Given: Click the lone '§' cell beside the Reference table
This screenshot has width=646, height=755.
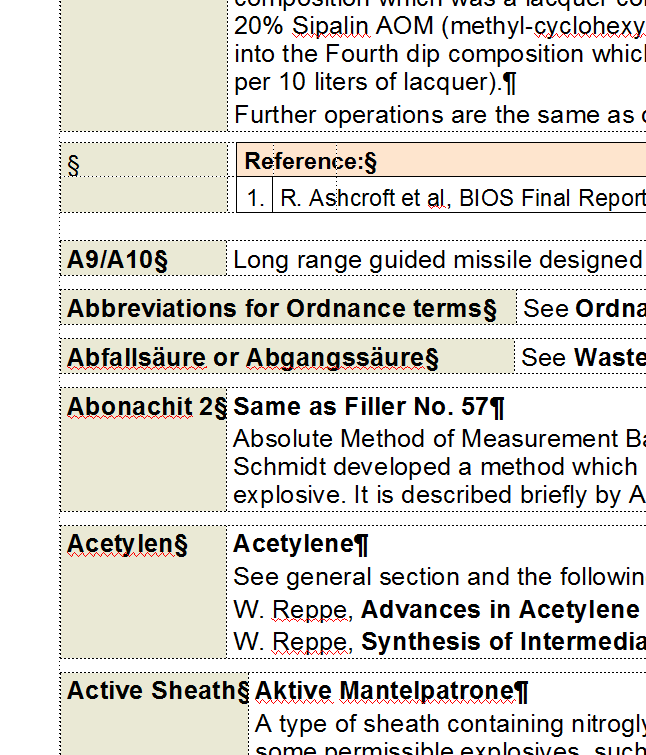Looking at the screenshot, I should 143,160.
